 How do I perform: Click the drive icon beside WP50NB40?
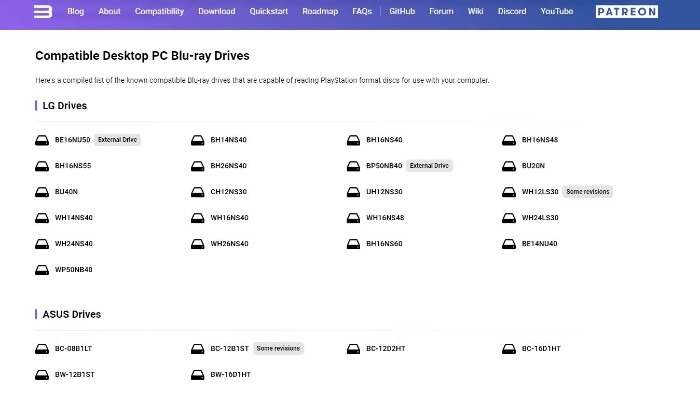42,270
